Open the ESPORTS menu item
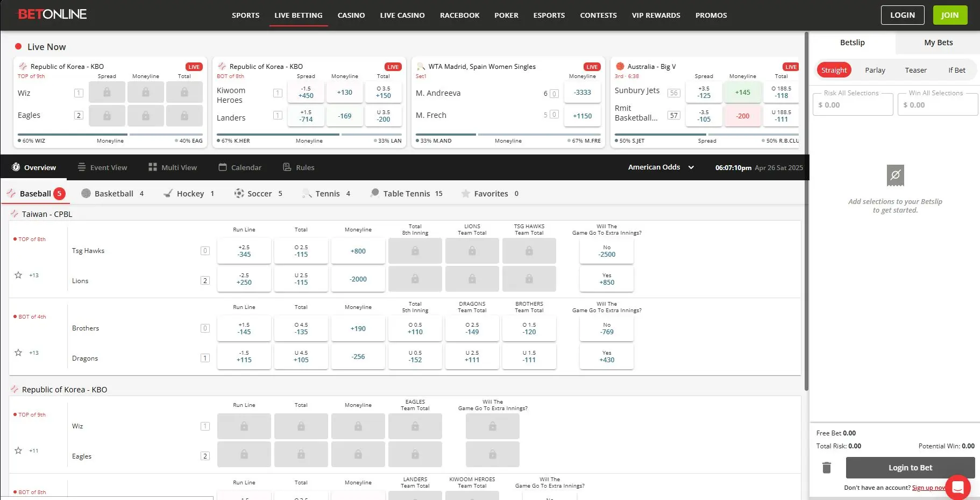The width and height of the screenshot is (980, 500). (549, 15)
